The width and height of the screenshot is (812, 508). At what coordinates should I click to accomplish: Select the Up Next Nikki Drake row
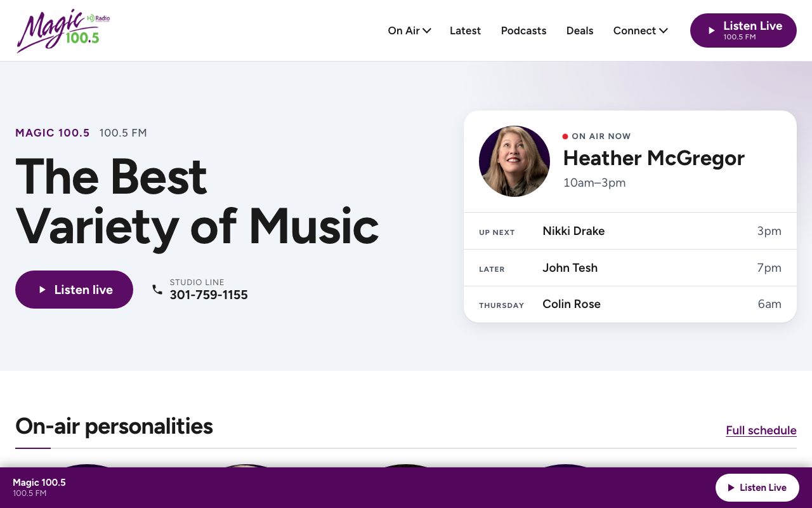[x=630, y=231]
